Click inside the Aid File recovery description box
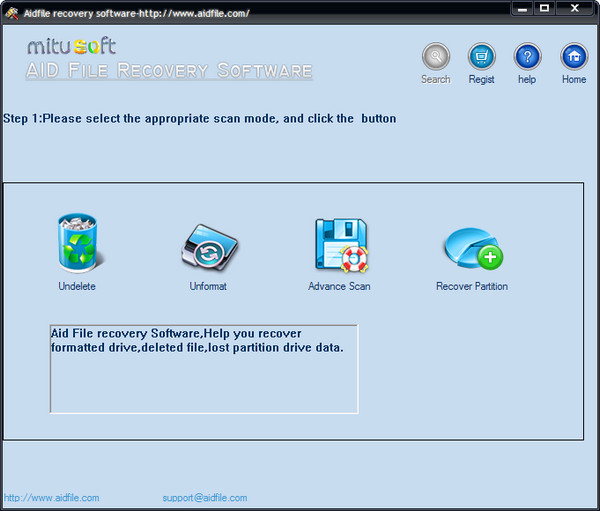The height and width of the screenshot is (511, 600). (204, 369)
